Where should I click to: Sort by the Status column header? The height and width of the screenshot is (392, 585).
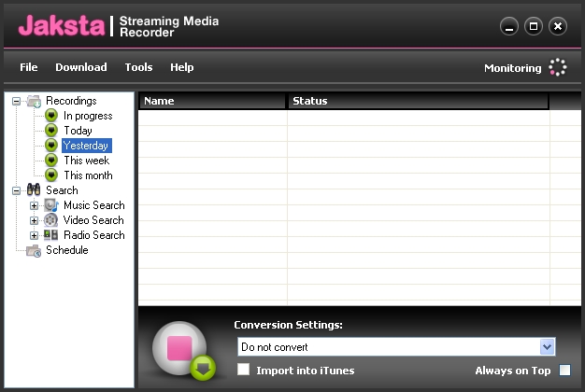(x=419, y=101)
